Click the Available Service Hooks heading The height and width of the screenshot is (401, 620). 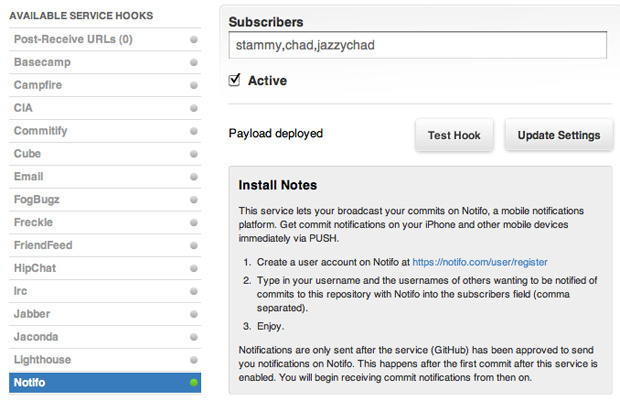[81, 16]
